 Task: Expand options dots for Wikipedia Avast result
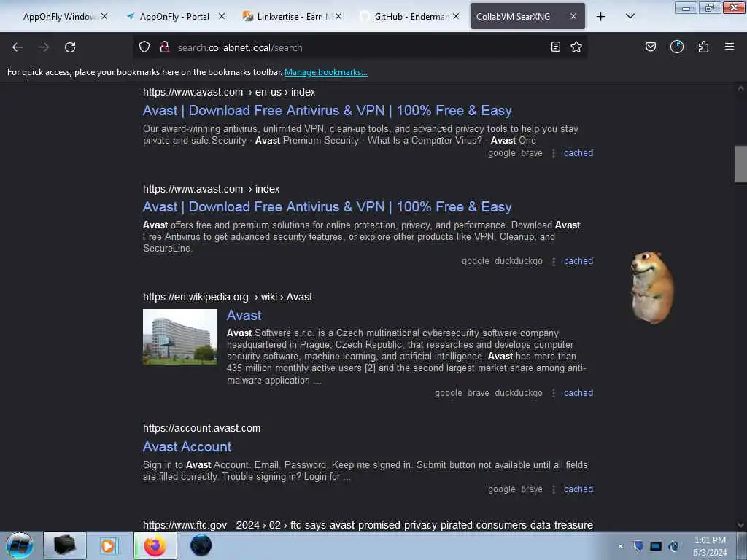554,393
